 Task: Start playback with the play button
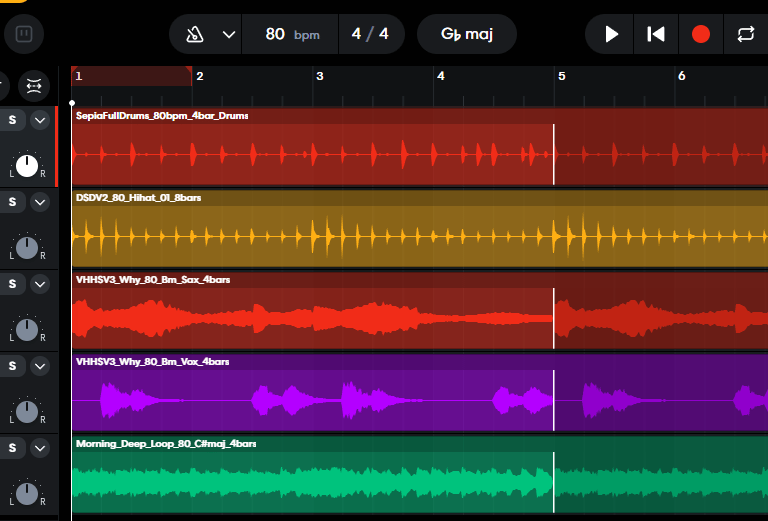click(x=610, y=34)
